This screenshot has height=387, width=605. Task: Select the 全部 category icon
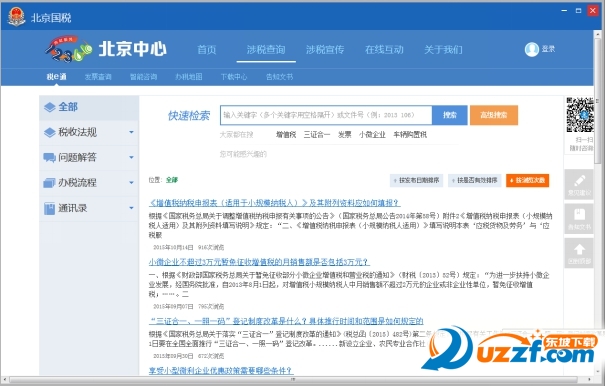pyautogui.click(x=49, y=107)
